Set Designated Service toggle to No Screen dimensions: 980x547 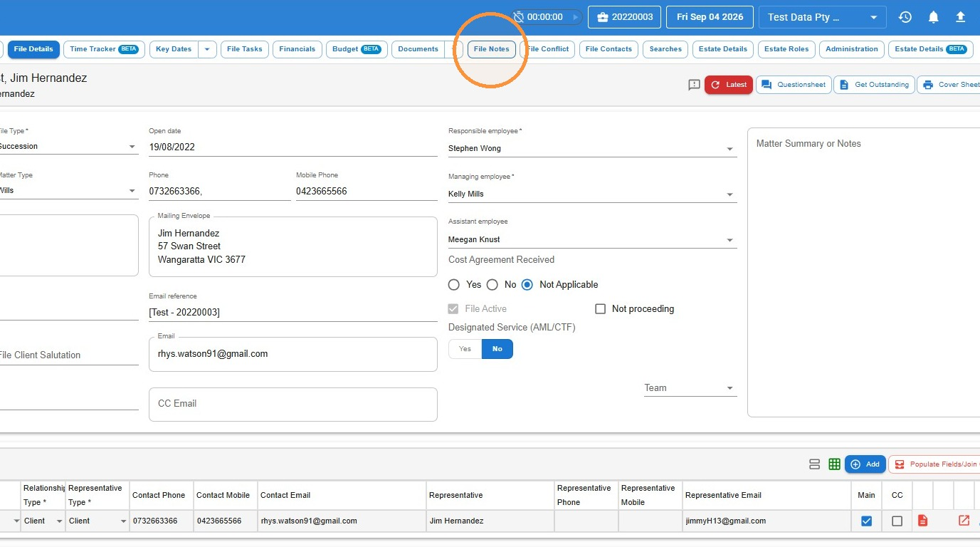497,349
